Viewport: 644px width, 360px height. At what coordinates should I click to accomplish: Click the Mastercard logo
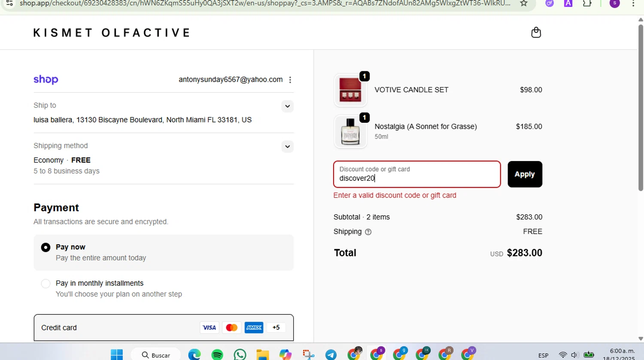coord(231,328)
